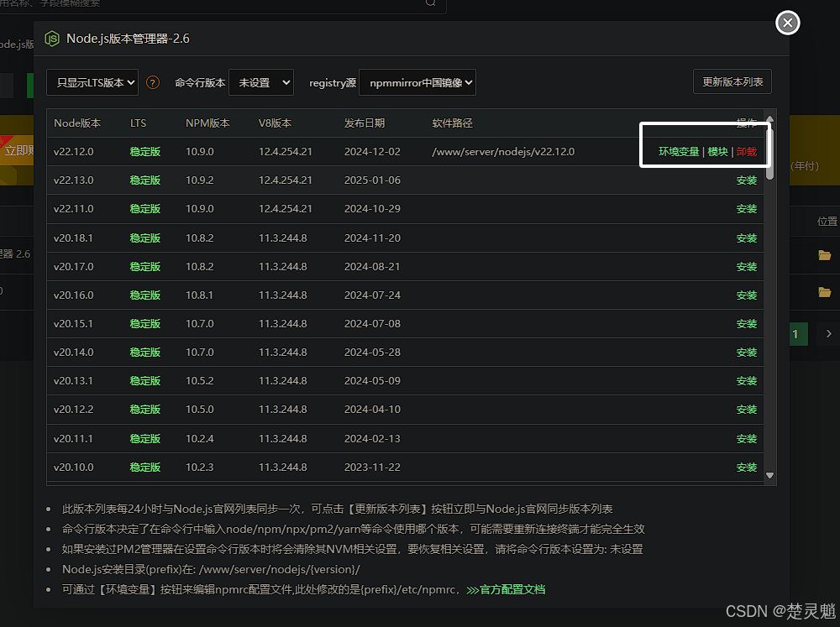
Task: Click the NPM version 10.8.1
Action: (x=199, y=295)
